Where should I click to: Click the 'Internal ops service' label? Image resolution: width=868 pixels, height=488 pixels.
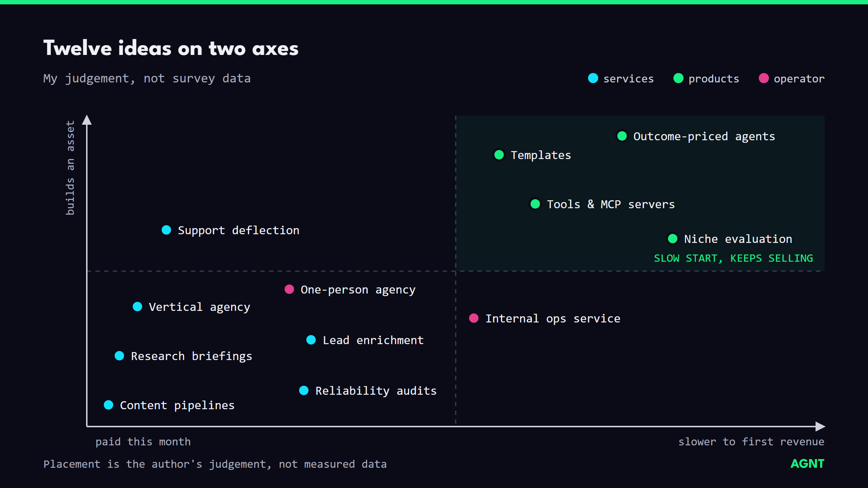coord(553,319)
